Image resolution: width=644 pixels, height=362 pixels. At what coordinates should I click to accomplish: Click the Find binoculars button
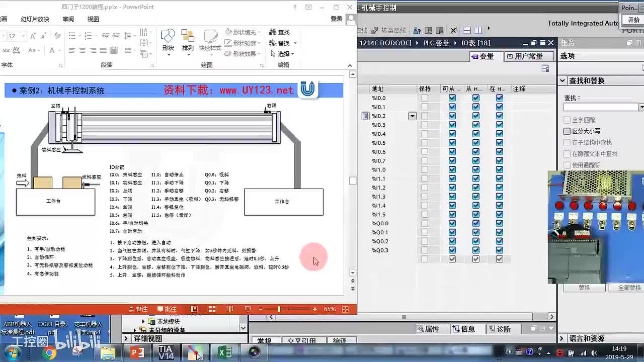point(280,32)
